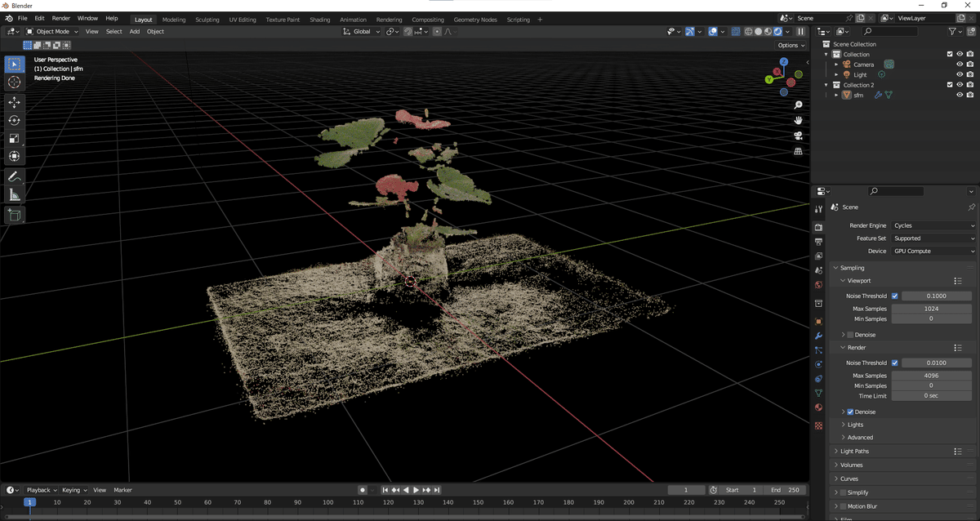
Task: Expand the Light Paths panel
Action: (x=855, y=452)
